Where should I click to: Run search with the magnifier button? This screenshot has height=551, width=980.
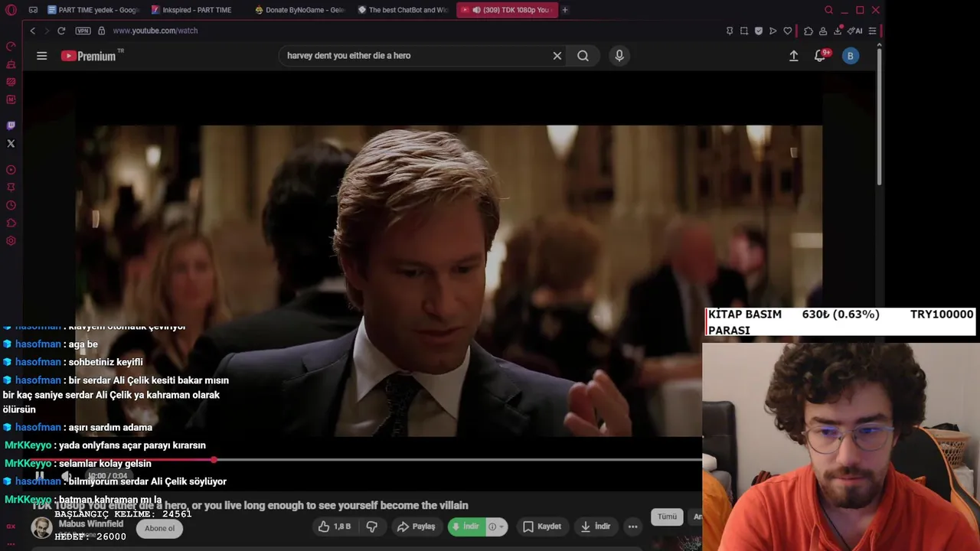(583, 56)
